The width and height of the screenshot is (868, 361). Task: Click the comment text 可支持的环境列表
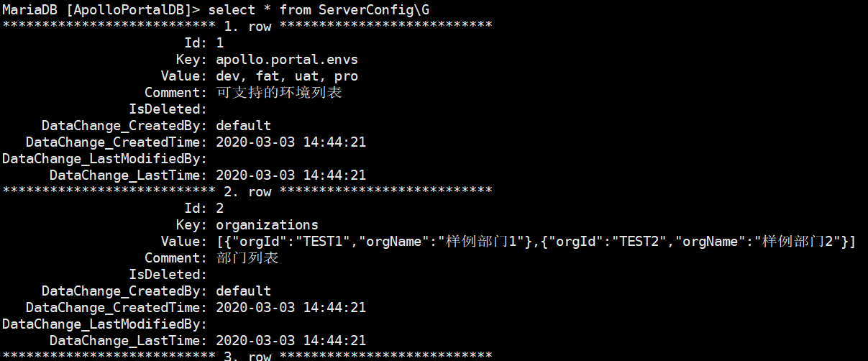point(279,92)
